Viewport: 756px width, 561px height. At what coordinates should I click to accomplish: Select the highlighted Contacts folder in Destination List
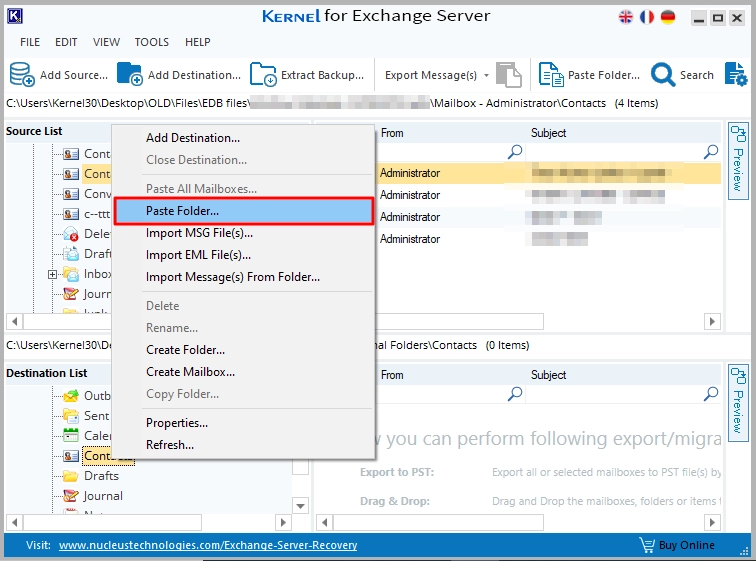(x=108, y=456)
